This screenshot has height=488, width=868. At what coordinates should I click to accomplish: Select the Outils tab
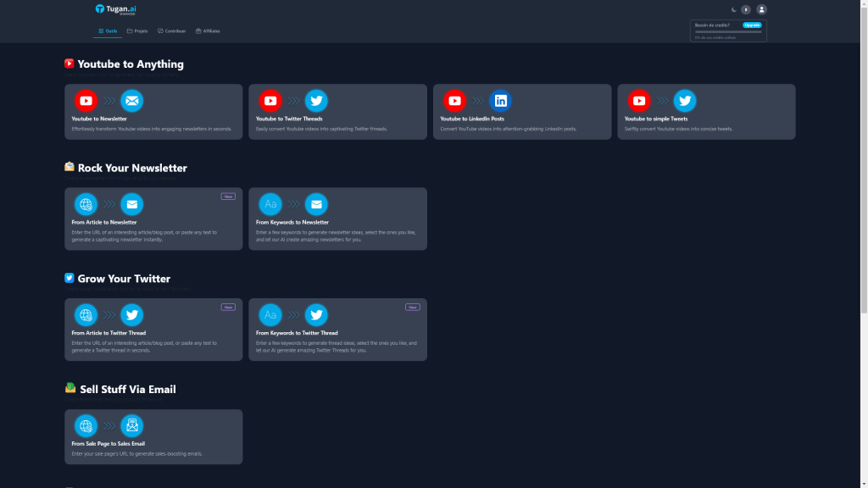[x=108, y=31]
